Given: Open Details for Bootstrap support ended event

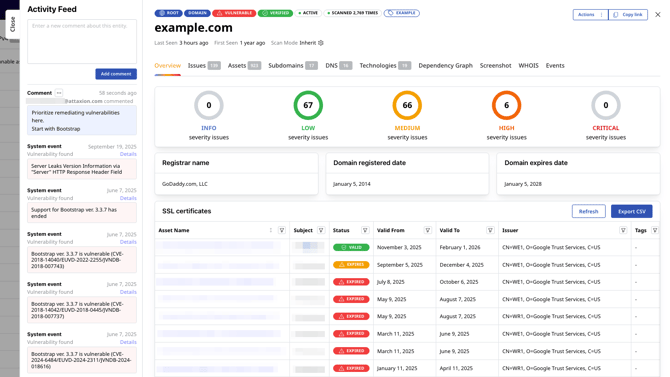Looking at the screenshot, I should click(x=128, y=198).
